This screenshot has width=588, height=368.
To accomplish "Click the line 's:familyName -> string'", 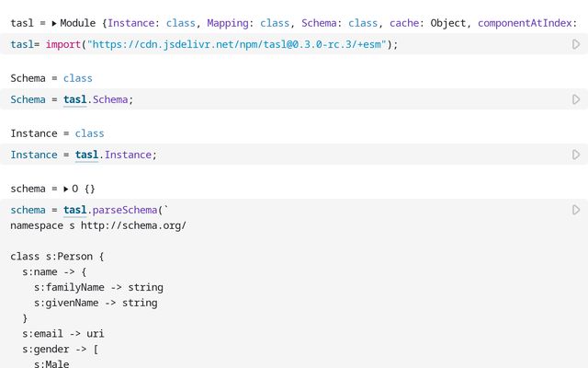I will pyautogui.click(x=98, y=288).
